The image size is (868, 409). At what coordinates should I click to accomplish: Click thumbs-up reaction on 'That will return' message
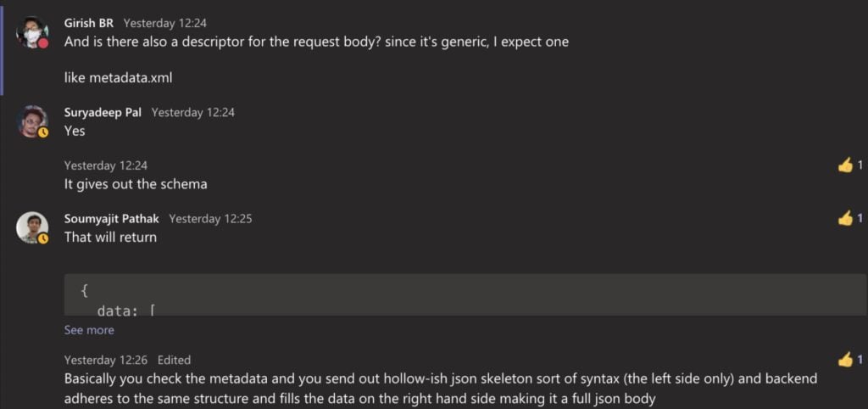pos(849,219)
